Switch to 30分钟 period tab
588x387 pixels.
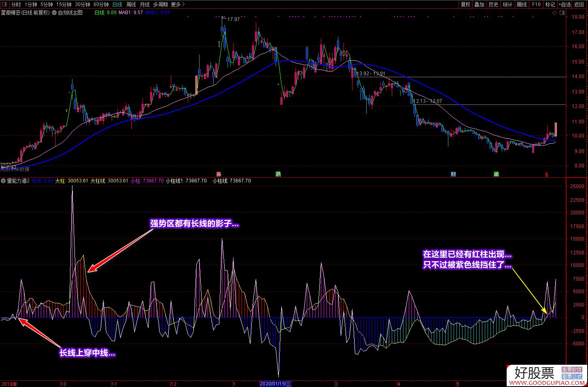coord(82,4)
